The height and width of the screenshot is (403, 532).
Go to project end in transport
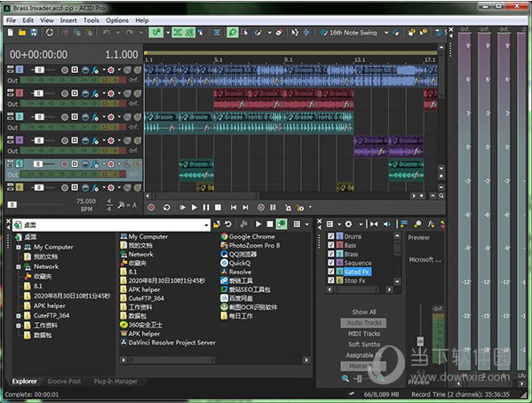coord(245,207)
